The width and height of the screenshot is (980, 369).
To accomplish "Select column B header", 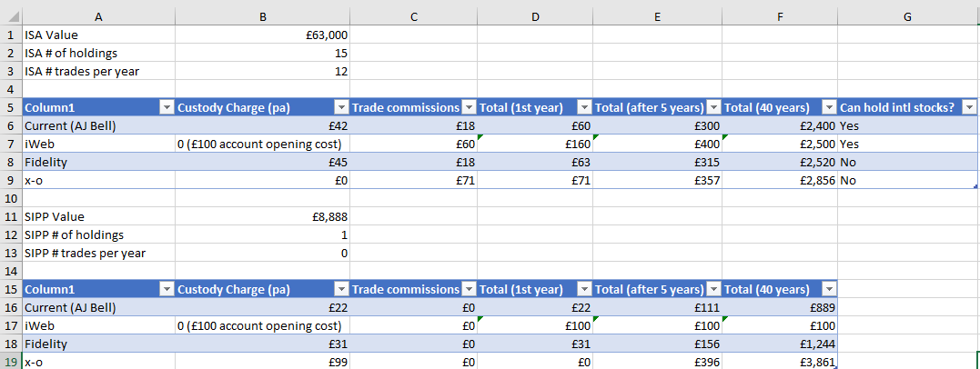I will point(262,17).
